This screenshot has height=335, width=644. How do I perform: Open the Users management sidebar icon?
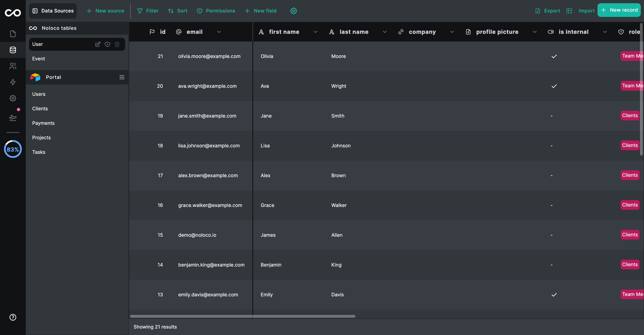[x=13, y=66]
